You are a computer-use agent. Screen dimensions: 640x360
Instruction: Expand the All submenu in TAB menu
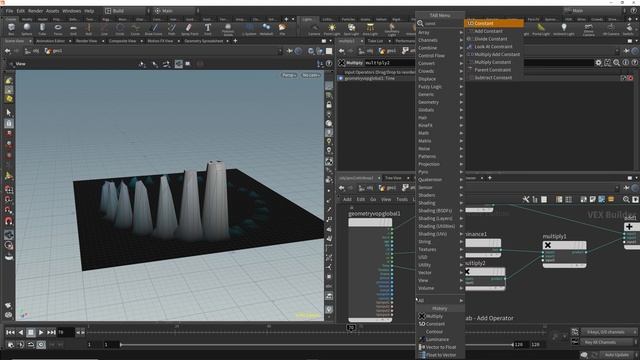[x=441, y=300]
